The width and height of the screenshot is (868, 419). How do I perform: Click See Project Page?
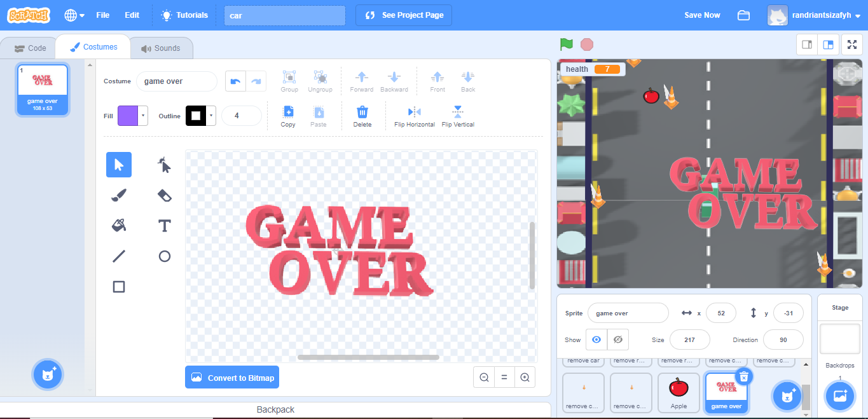[403, 15]
